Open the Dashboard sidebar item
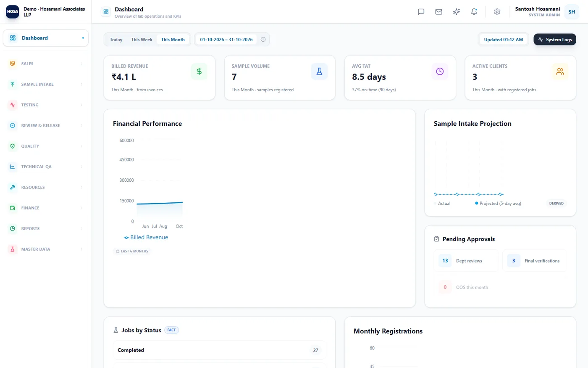The width and height of the screenshot is (588, 368). [x=46, y=38]
